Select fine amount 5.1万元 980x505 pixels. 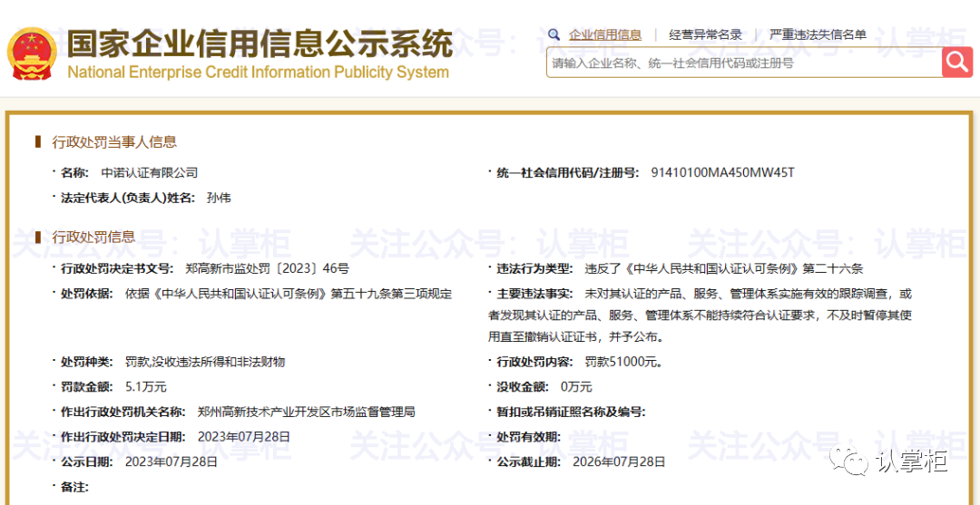click(x=145, y=387)
